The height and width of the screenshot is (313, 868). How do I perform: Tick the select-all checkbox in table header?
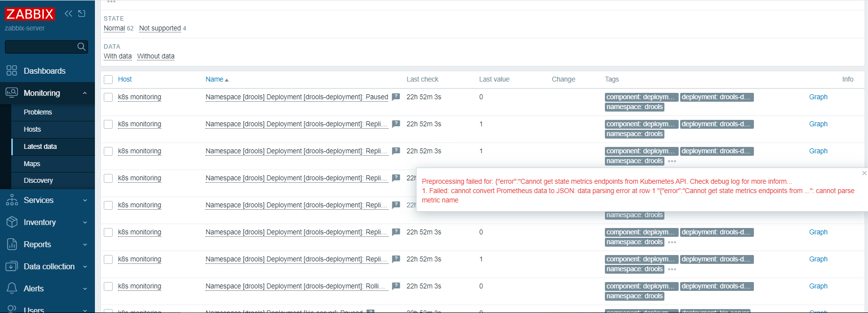point(108,80)
